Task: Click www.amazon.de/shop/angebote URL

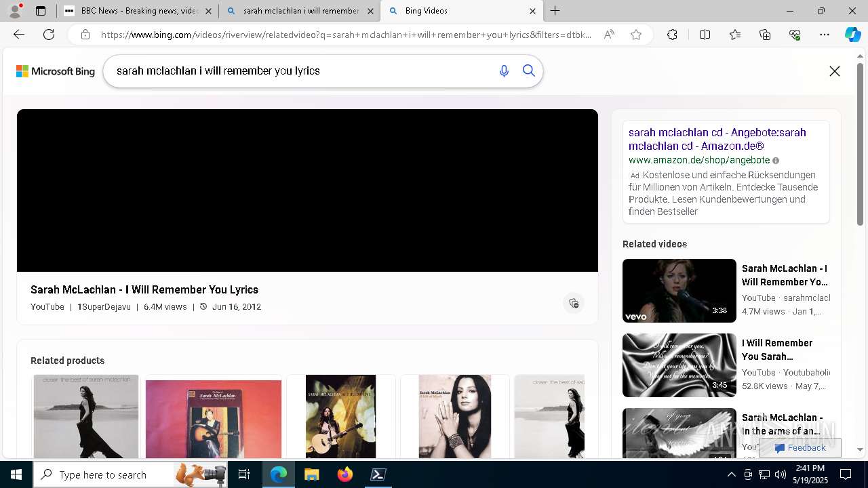Action: (x=699, y=161)
